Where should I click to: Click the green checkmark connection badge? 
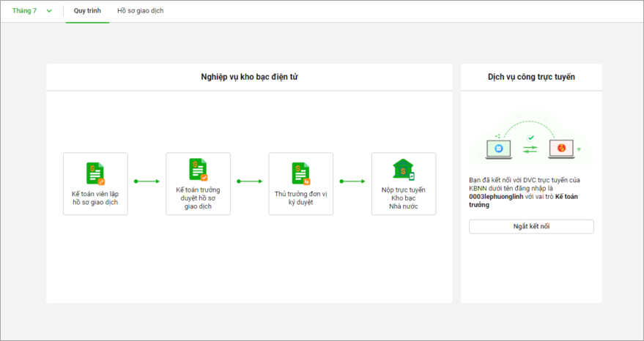tap(530, 138)
